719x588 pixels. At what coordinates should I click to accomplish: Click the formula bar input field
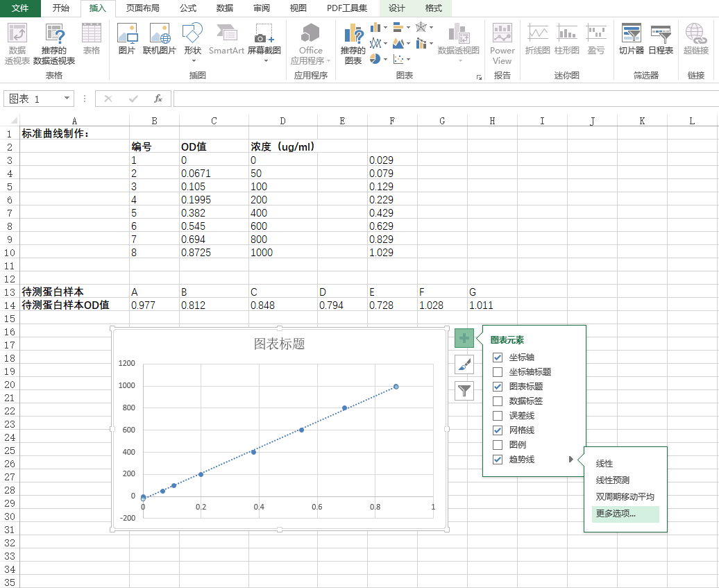click(444, 99)
